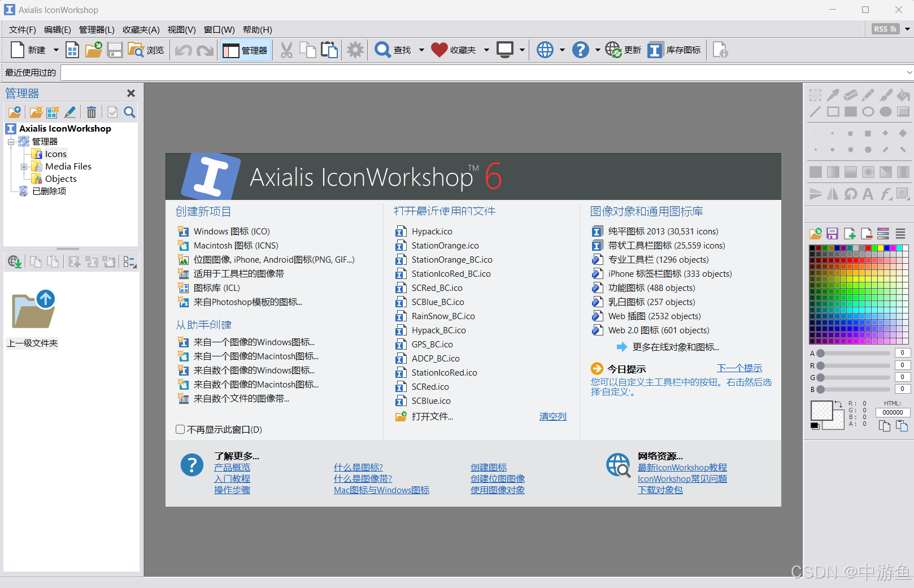The height and width of the screenshot is (588, 914).
Task: Click the magnifier search icon in manager panel
Action: pyautogui.click(x=129, y=112)
